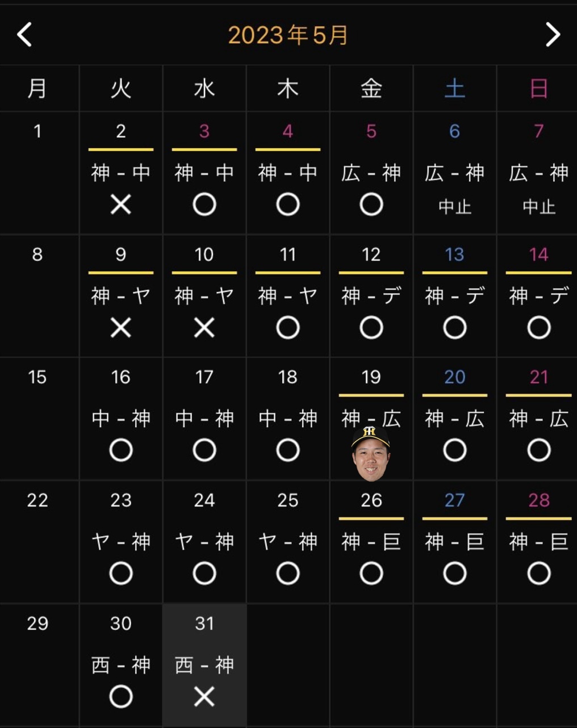The width and height of the screenshot is (577, 728).
Task: Open the 神 - デ game on May 13
Action: pyautogui.click(x=455, y=296)
